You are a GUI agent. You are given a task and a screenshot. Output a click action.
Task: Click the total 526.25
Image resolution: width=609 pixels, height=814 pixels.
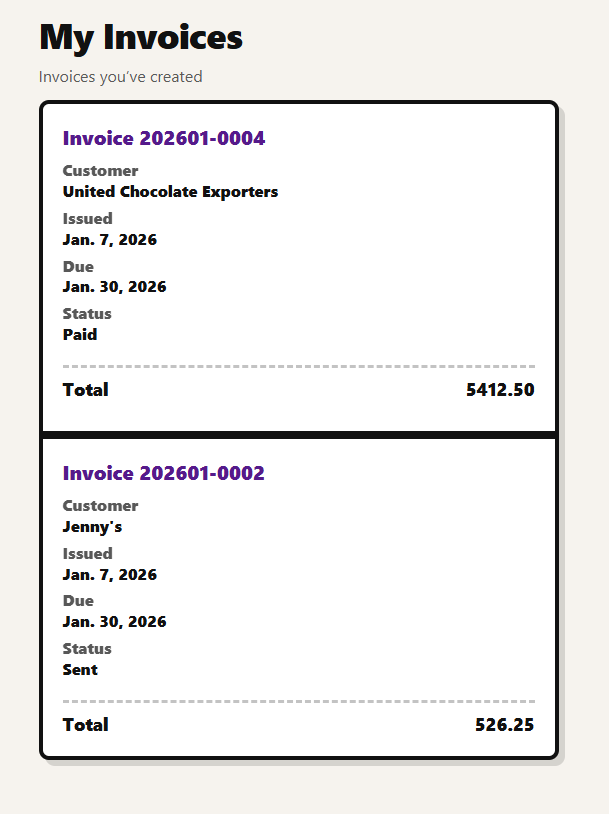click(505, 725)
